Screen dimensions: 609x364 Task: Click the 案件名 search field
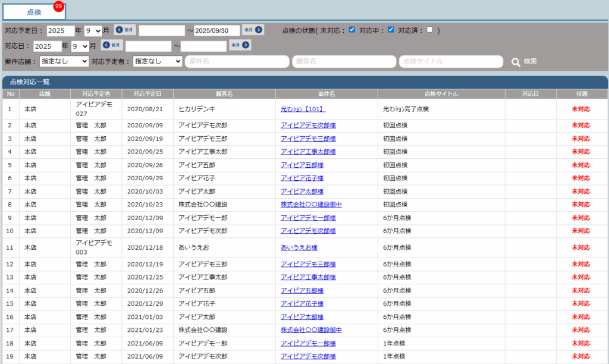tap(237, 61)
